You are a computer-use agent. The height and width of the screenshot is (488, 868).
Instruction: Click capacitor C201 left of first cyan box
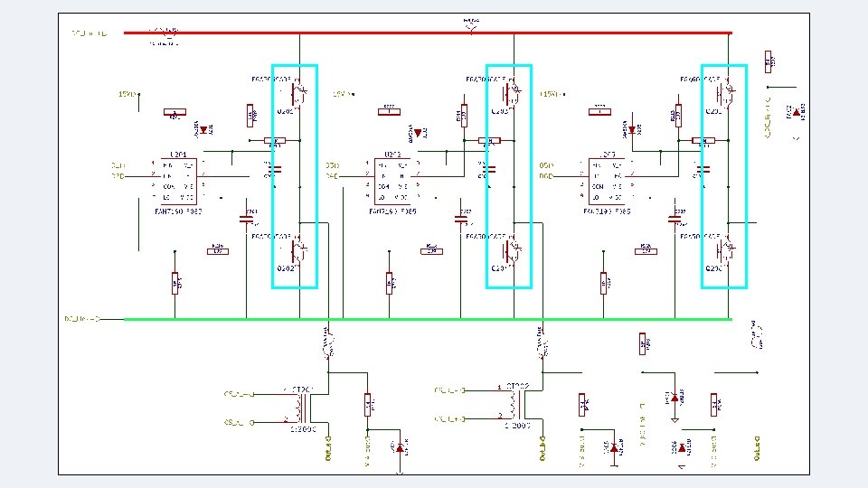point(247,220)
